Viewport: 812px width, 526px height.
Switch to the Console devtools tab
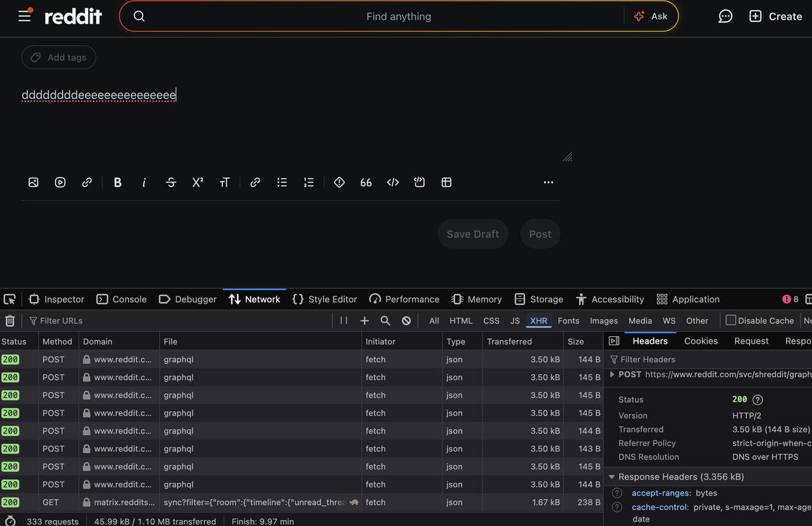tap(122, 299)
